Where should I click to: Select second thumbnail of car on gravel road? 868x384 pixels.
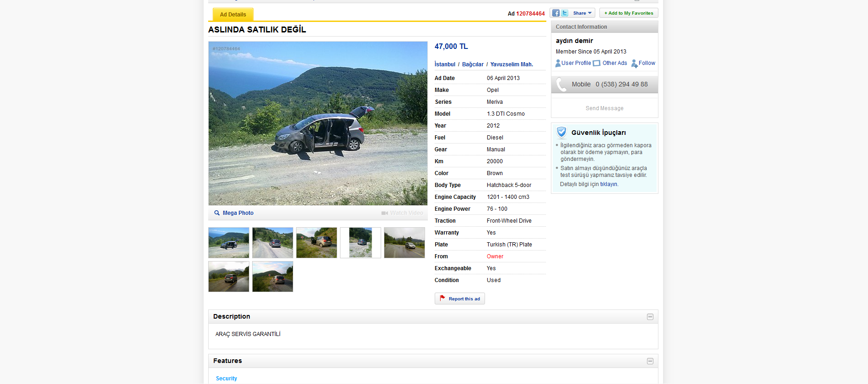273,243
